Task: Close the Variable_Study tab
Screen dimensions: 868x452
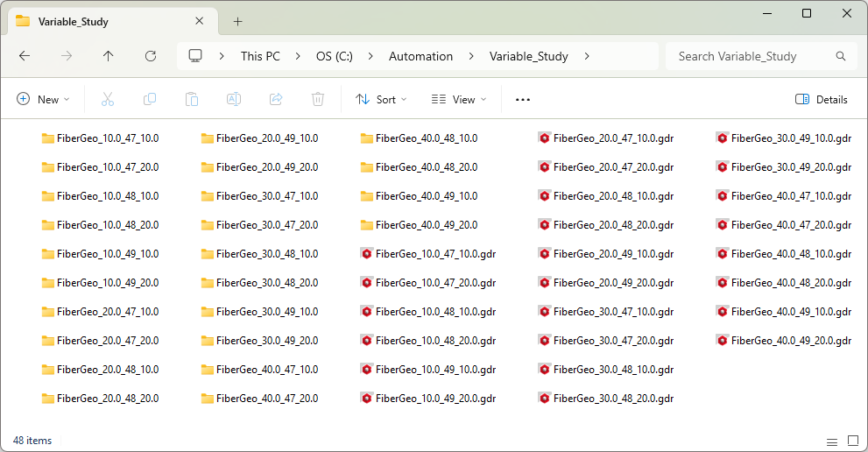Action: (200, 21)
